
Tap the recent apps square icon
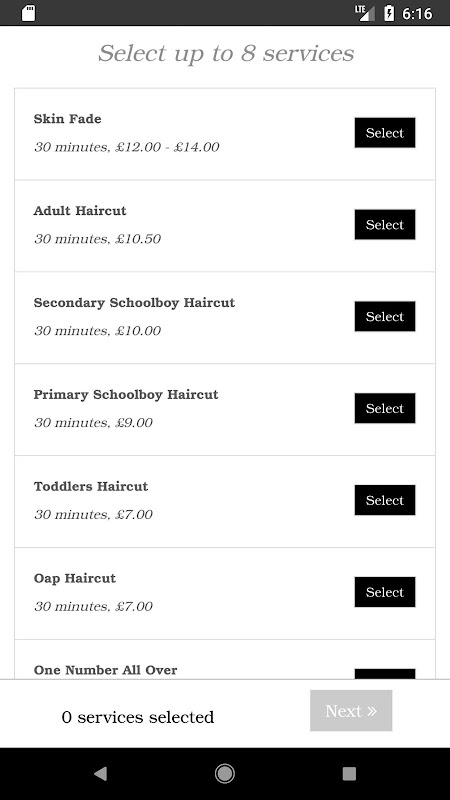349,774
